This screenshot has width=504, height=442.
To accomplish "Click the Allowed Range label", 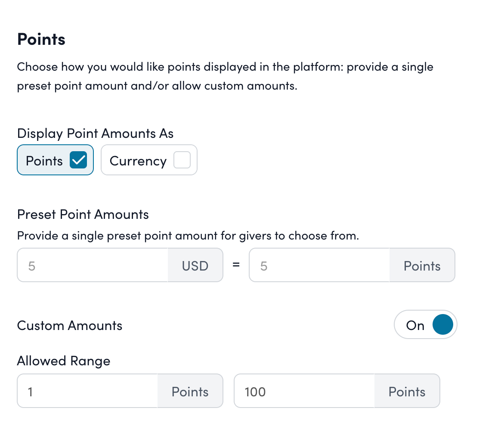I will 63,361.
